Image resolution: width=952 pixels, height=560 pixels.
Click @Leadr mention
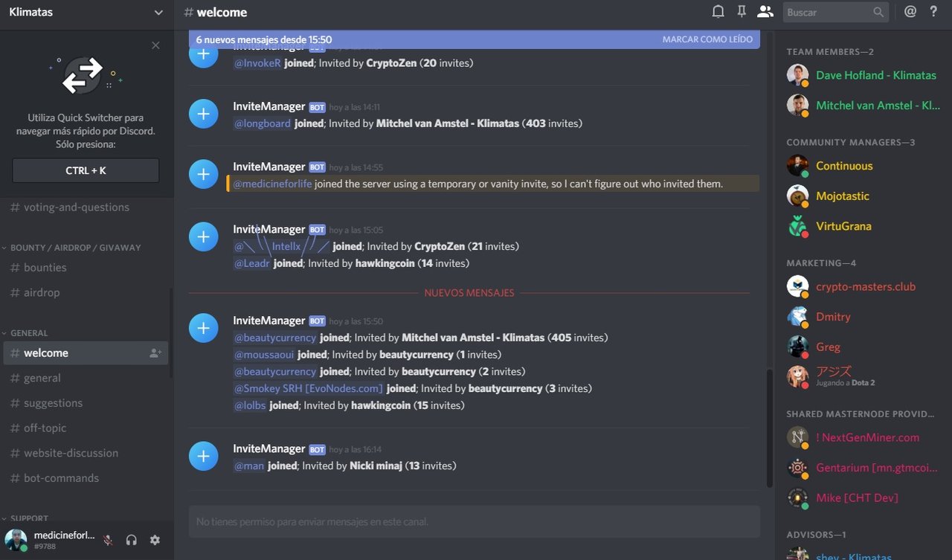252,263
